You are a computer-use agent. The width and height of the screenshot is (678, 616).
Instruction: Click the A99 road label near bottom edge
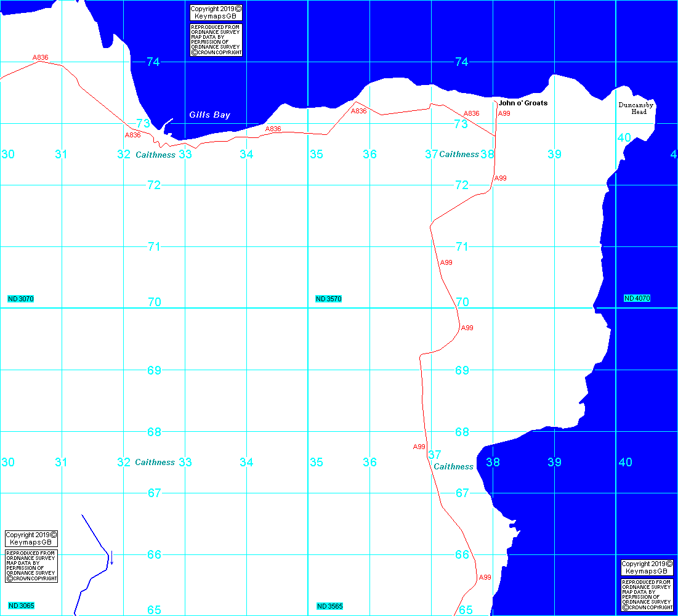click(485, 577)
